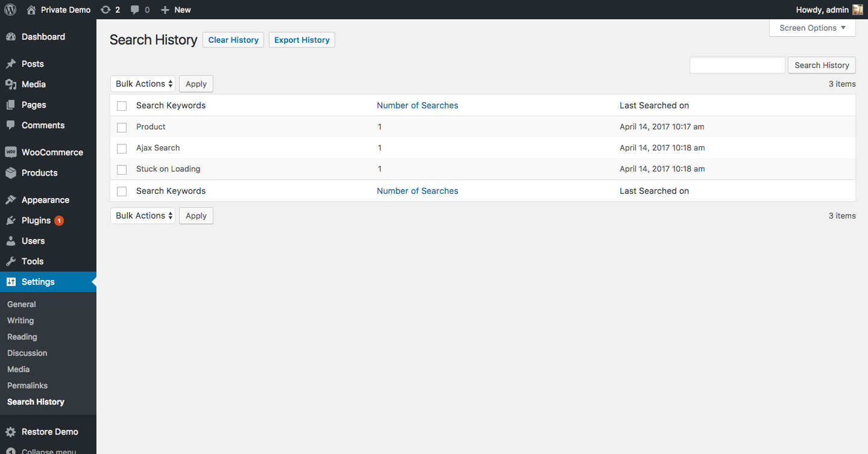Click the Products box icon
This screenshot has width=868, height=454.
pyautogui.click(x=11, y=173)
